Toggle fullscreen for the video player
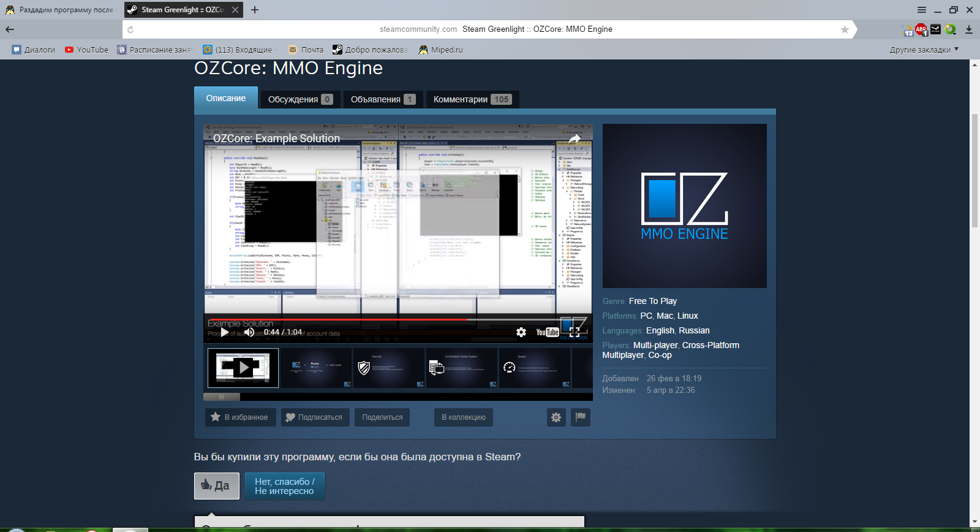Viewport: 980px width, 532px height. pyautogui.click(x=575, y=332)
